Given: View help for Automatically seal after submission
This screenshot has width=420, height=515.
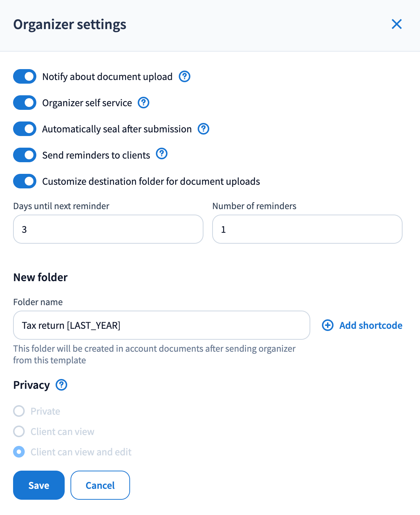Looking at the screenshot, I should pyautogui.click(x=203, y=129).
